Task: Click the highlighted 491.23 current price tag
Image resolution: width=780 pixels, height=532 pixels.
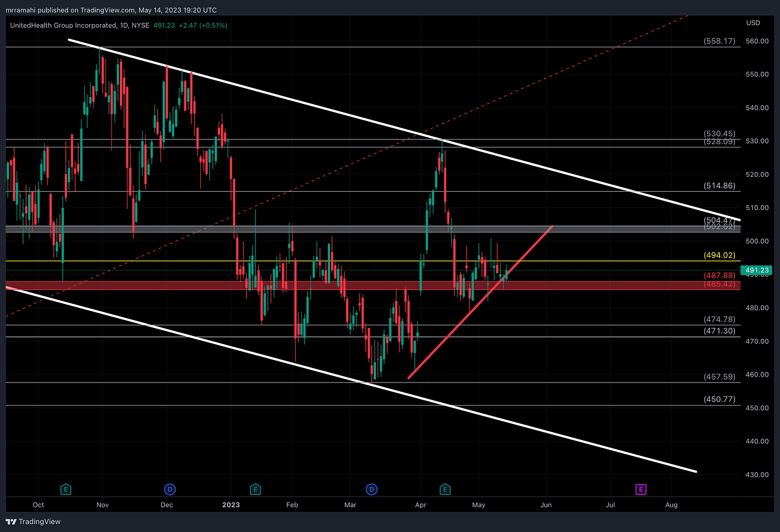Action: [x=757, y=271]
